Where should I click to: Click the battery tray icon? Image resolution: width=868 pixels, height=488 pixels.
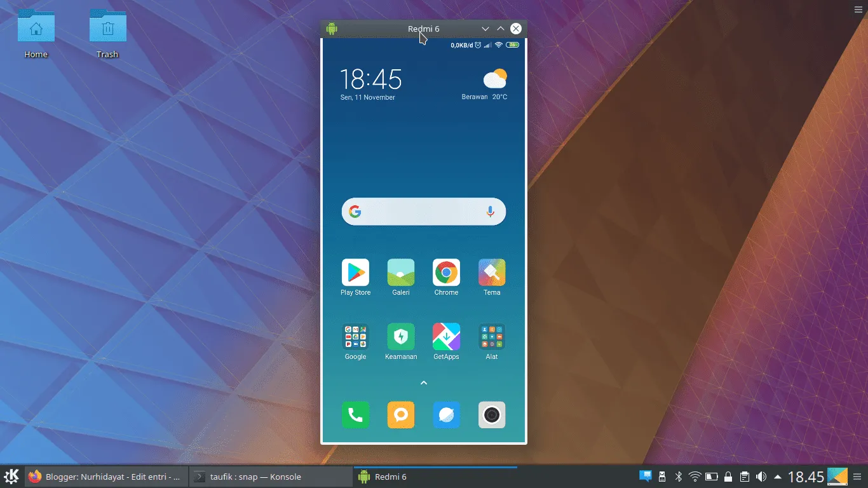click(712, 477)
